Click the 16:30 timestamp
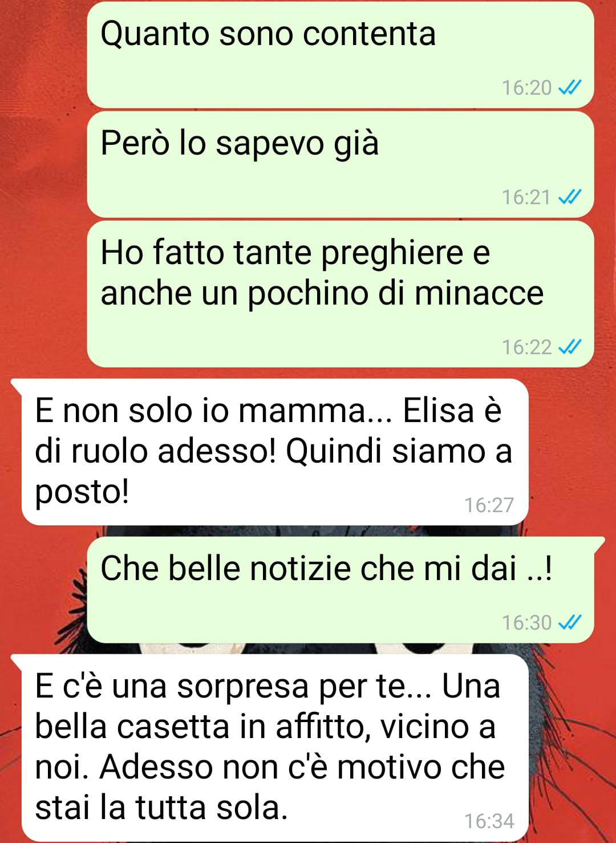The image size is (616, 843). (x=526, y=622)
